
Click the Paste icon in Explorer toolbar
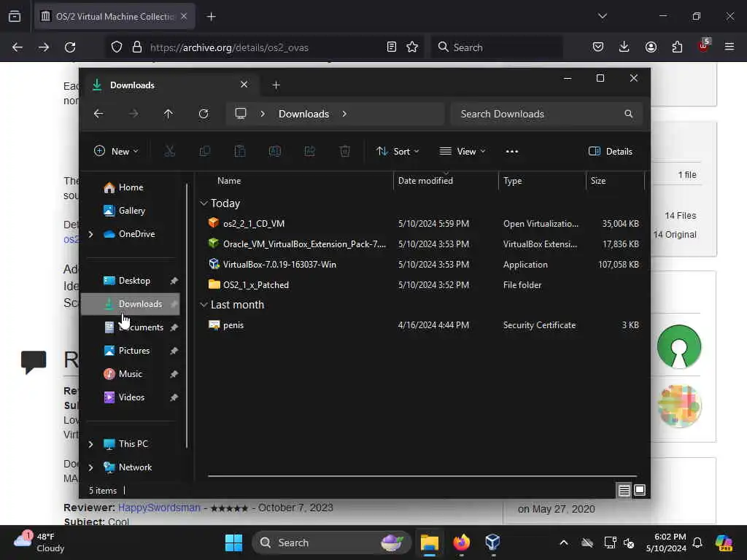click(239, 152)
